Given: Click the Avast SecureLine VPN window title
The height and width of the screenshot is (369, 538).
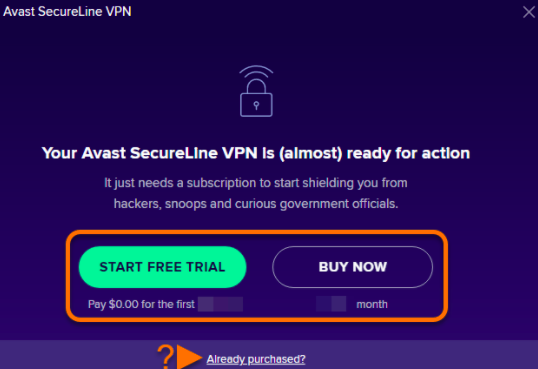Looking at the screenshot, I should (x=67, y=11).
